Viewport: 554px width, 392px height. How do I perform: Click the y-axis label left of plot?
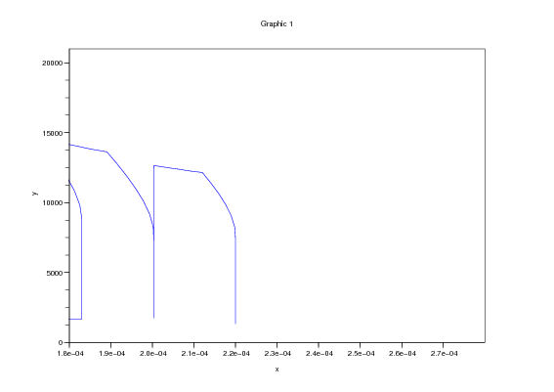(34, 193)
